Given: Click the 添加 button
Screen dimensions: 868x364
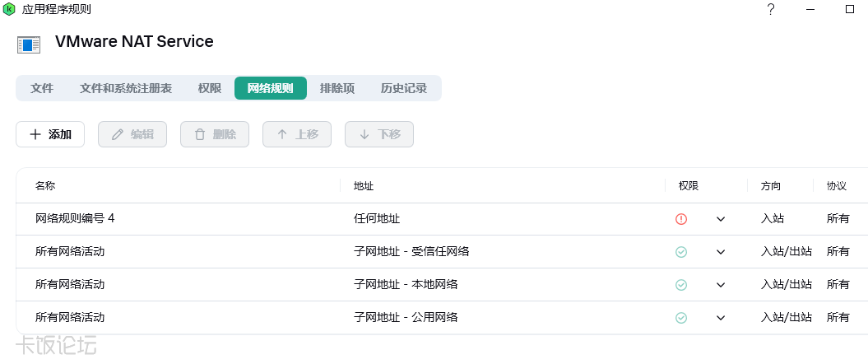Looking at the screenshot, I should [x=50, y=134].
